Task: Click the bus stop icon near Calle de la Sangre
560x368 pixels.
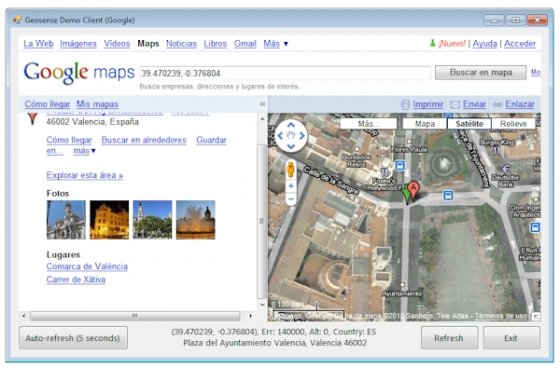Action: coord(400,165)
